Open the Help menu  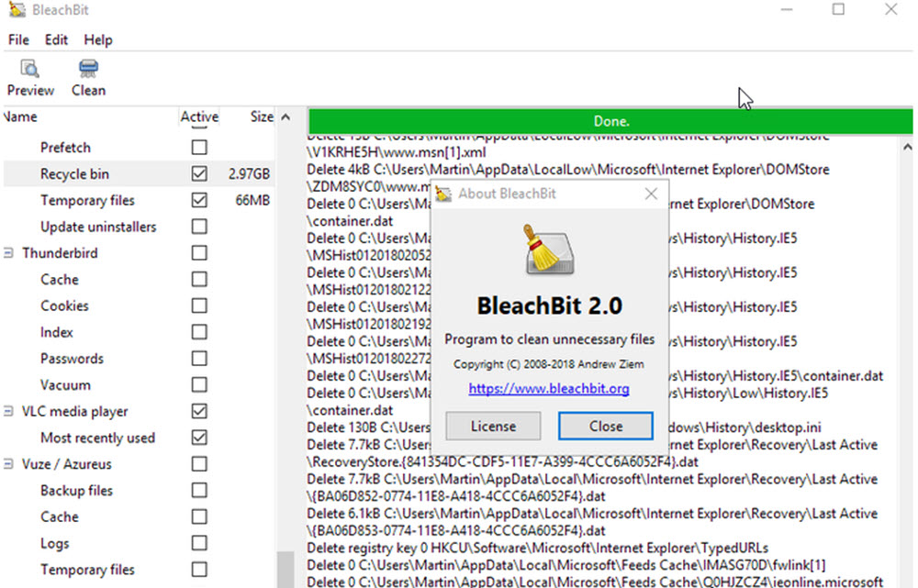[x=98, y=39]
